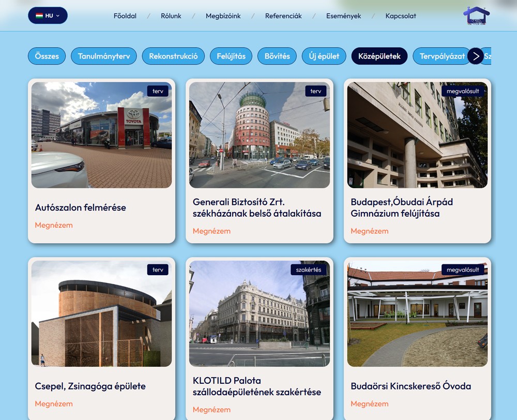Open the Rólunk menu item
This screenshot has height=420, width=517.
(x=171, y=16)
